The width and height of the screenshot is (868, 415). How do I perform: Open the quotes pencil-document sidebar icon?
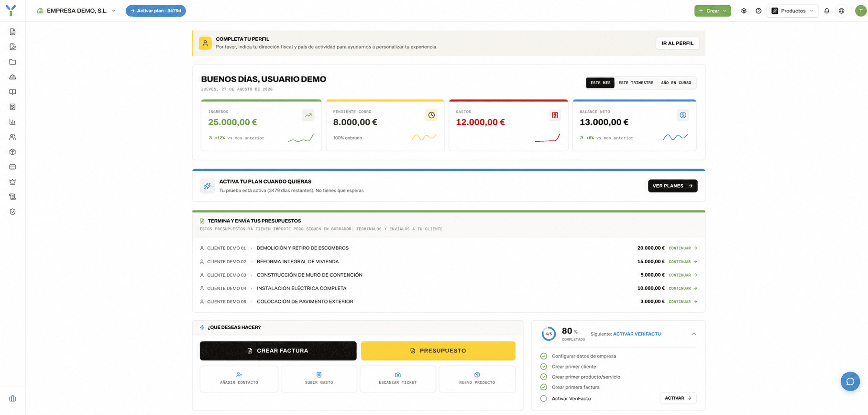[x=12, y=47]
